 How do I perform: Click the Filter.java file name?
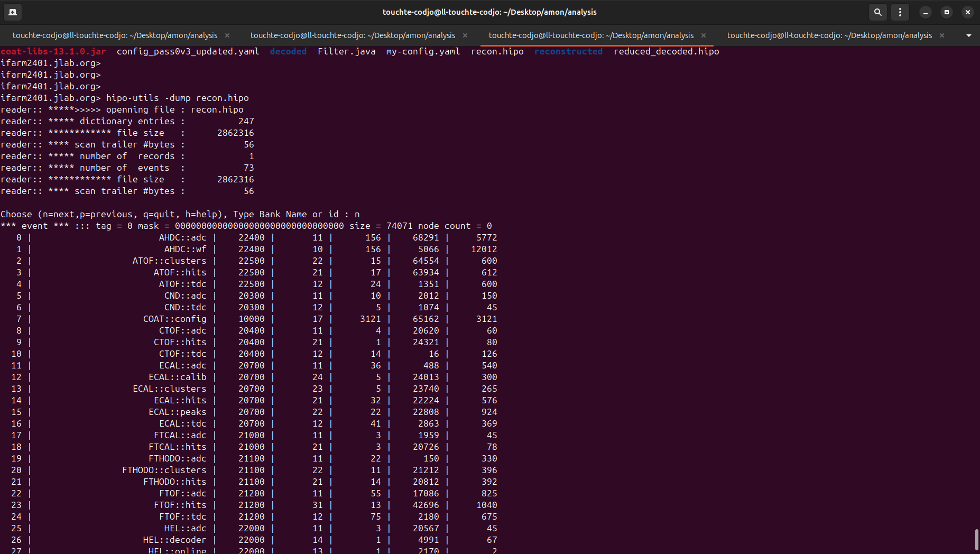point(347,51)
